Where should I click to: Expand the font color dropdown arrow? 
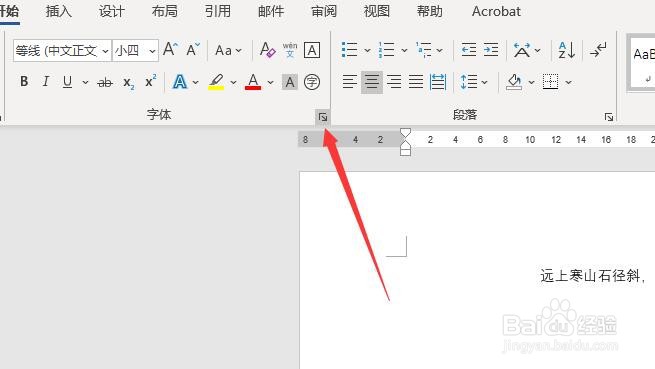point(270,82)
